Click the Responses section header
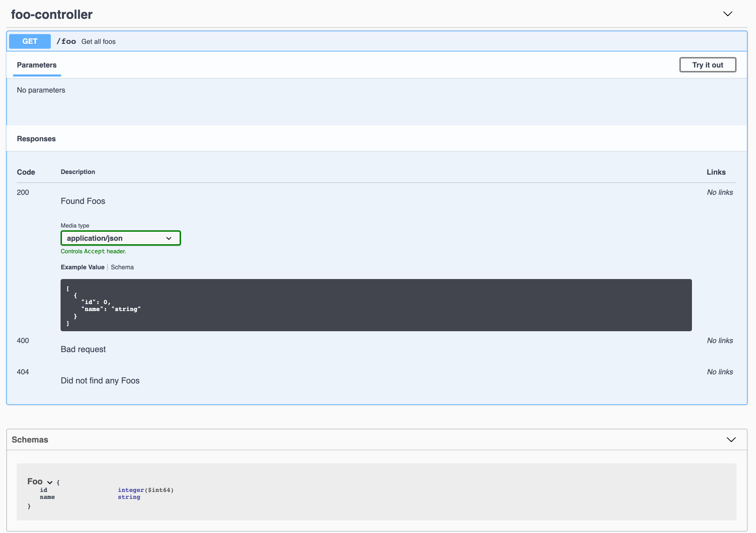Viewport: 756px width, 533px height. 36,138
